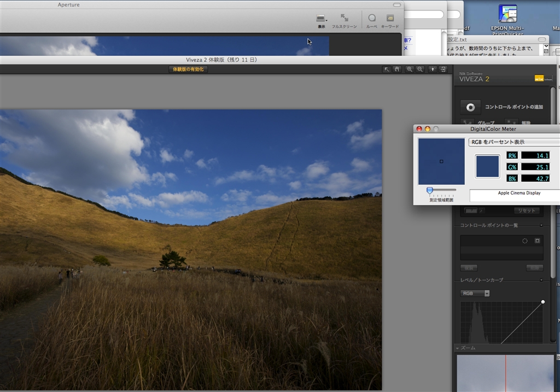Image resolution: width=560 pixels, height=392 pixels.
Task: Click the trial activation button
Action: point(188,69)
